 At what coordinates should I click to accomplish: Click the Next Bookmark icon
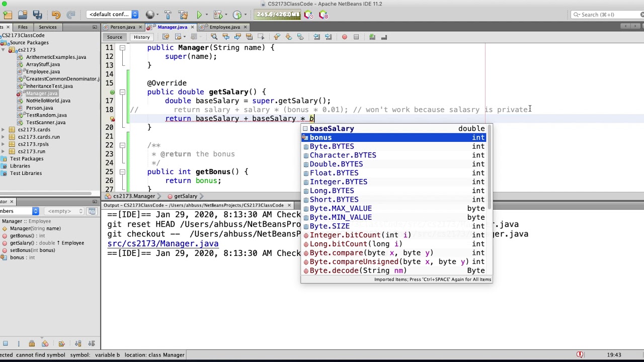288,37
